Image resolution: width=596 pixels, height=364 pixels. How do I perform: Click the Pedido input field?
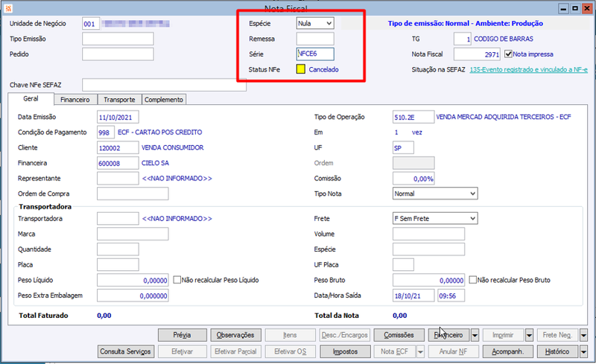coord(118,54)
